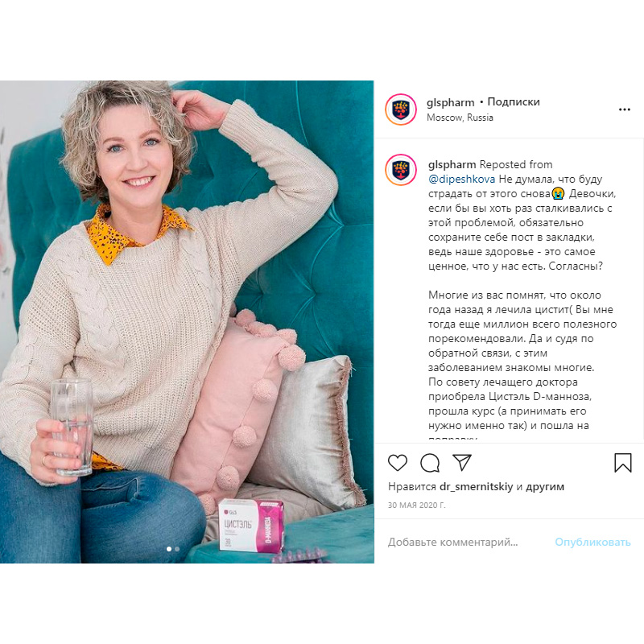Screen dimensions: 644x644
Task: Click the Опубликовать button
Action: click(592, 542)
